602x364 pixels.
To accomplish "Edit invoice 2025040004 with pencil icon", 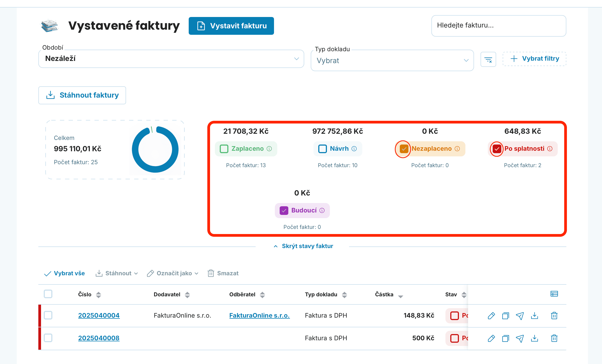I will point(491,315).
